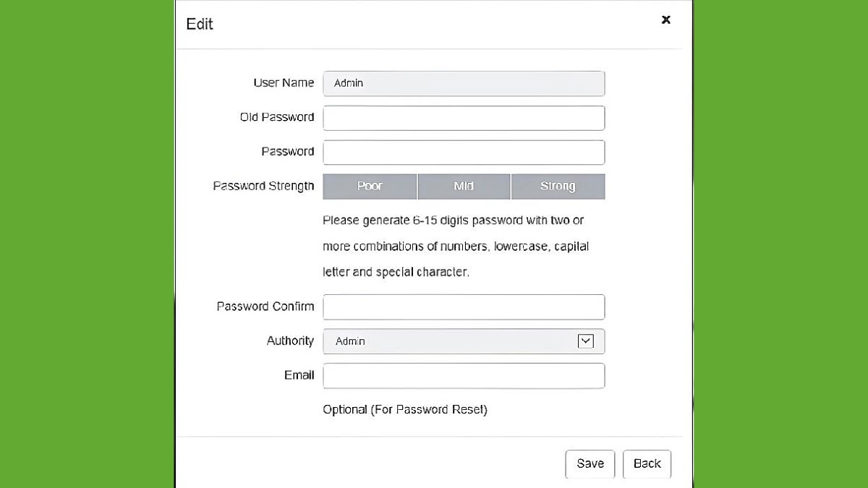Click the Poor strength indicator segment
The height and width of the screenshot is (488, 868).
coord(370,187)
